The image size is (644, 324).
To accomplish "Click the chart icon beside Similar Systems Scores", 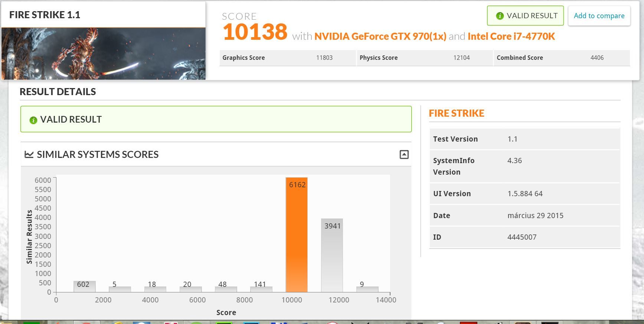I will pyautogui.click(x=29, y=154).
